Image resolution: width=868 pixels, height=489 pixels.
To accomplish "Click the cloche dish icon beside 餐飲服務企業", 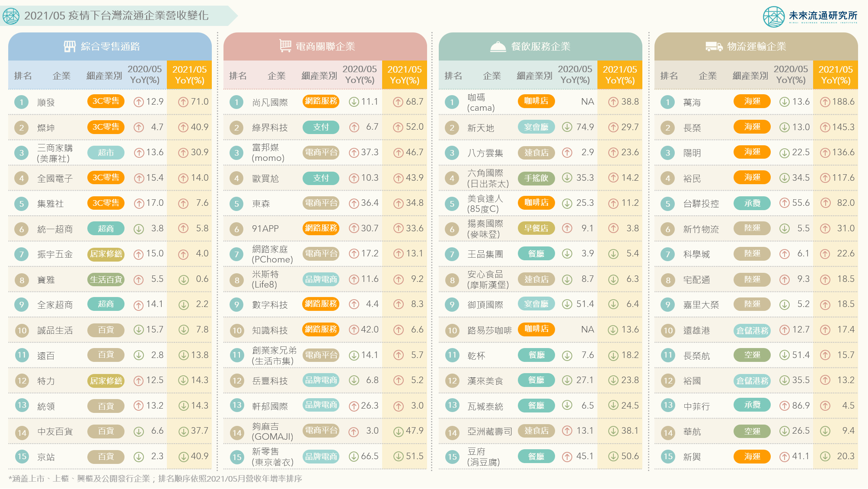I will coord(498,47).
